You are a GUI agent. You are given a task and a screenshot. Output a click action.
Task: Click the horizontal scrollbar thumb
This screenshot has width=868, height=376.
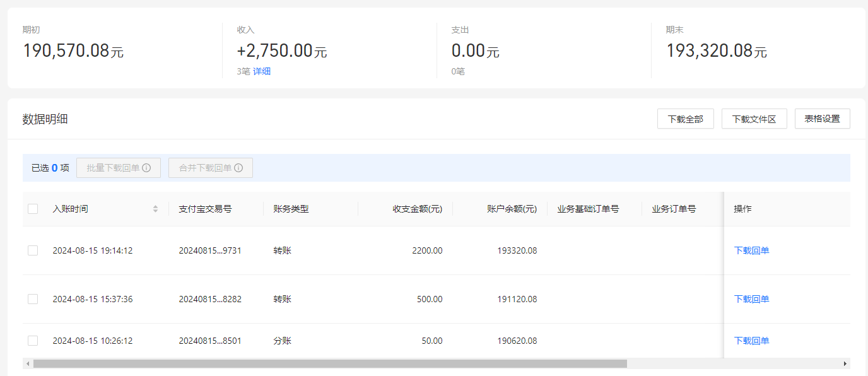[330, 364]
